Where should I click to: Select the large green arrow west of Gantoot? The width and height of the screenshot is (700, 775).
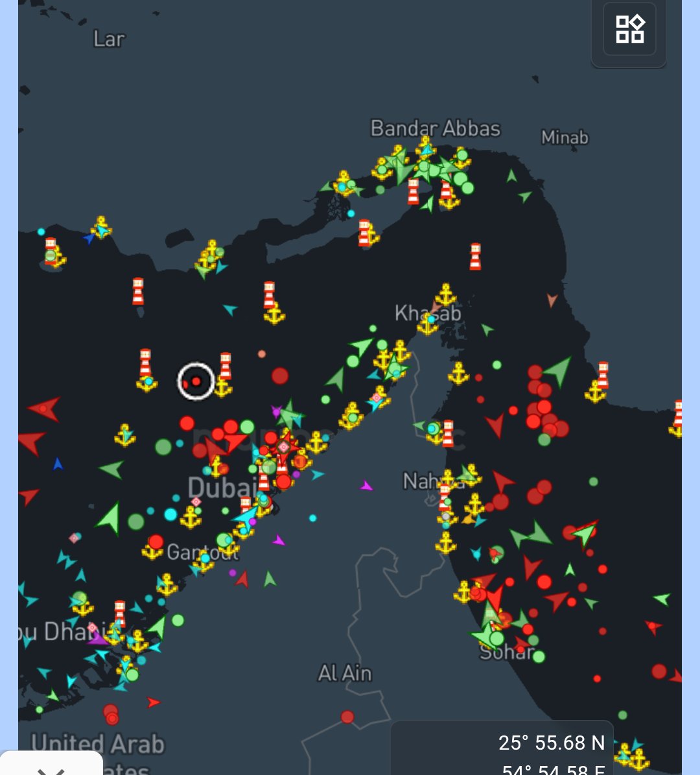coord(110,518)
